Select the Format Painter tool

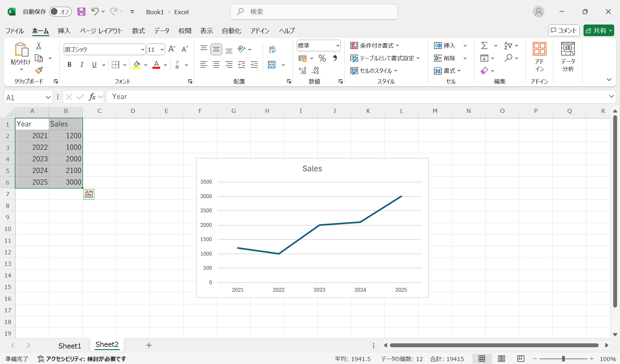[x=39, y=70]
